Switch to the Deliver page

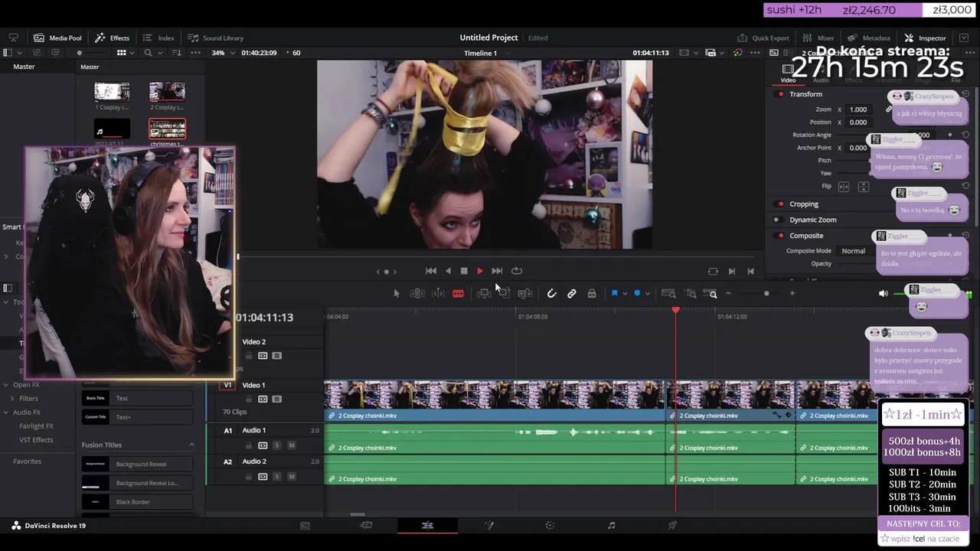(672, 526)
